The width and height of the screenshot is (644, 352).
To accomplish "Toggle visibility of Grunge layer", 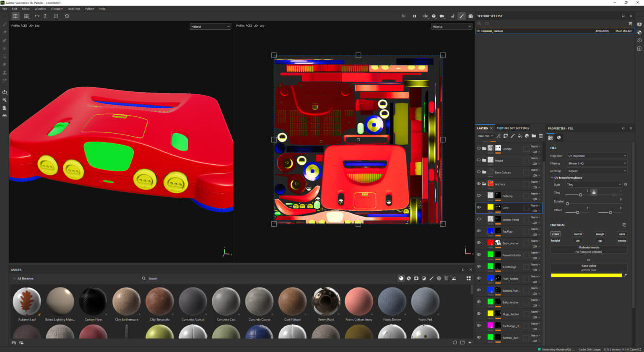I will pyautogui.click(x=478, y=148).
